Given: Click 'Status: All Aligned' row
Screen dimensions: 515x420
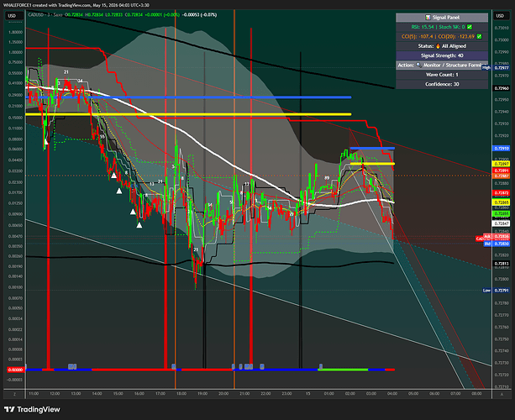Looking at the screenshot, I should click(x=442, y=46).
